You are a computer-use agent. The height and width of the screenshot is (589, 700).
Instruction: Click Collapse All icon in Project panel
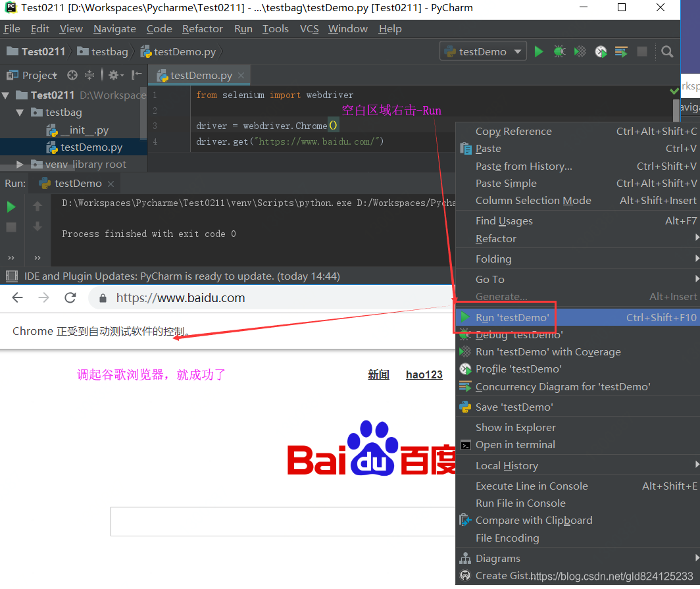(x=89, y=75)
